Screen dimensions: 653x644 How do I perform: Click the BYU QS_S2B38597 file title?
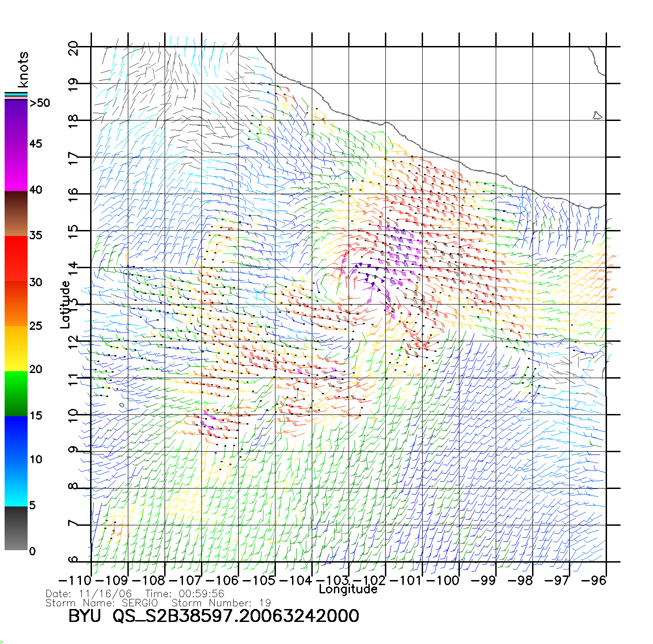pyautogui.click(x=214, y=616)
